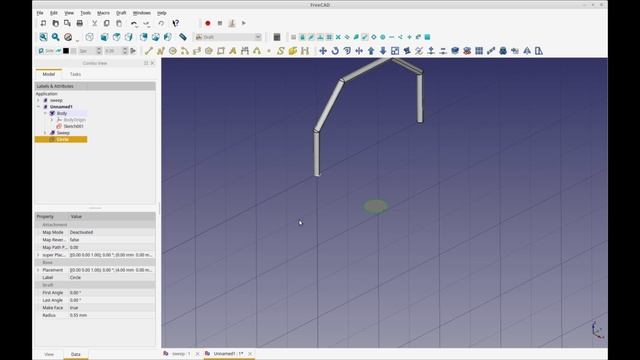The image size is (640, 360).
Task: Click the Upgrade up-arrow tool
Action: 371,51
